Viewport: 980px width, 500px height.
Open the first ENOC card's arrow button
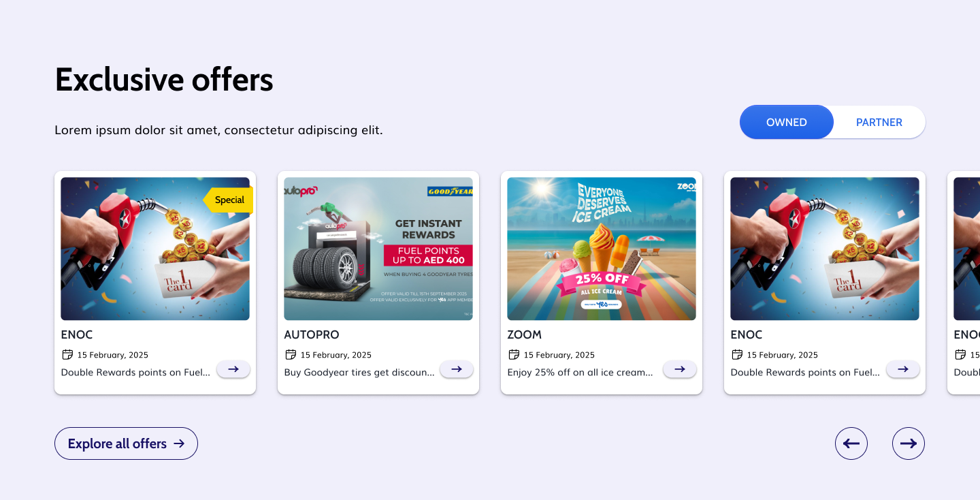coord(233,369)
